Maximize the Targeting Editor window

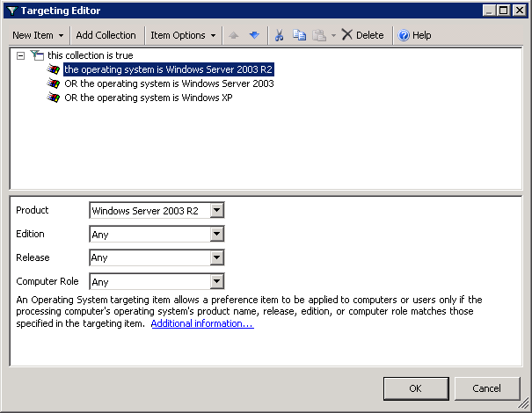(x=504, y=11)
